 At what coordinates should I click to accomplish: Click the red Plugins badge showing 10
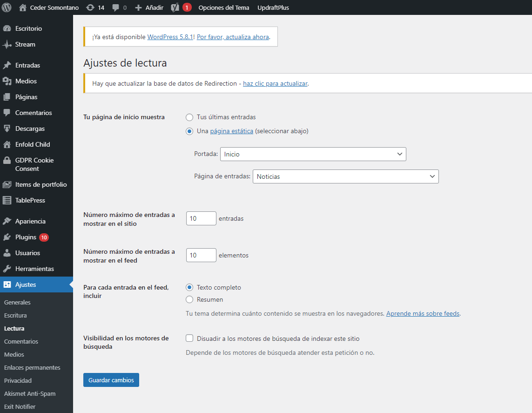click(44, 237)
